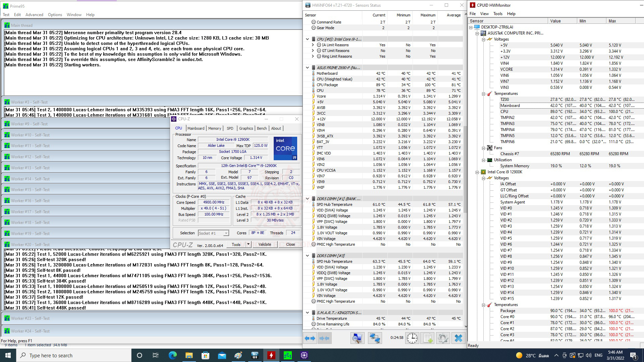Click the HWiNFO monitor with magnifier icon

[357, 338]
